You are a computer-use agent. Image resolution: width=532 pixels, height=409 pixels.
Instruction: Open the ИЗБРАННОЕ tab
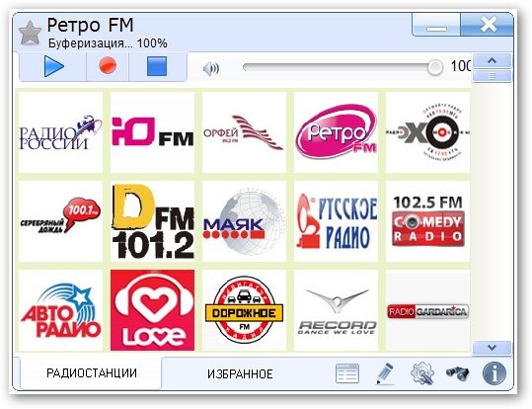coord(240,374)
